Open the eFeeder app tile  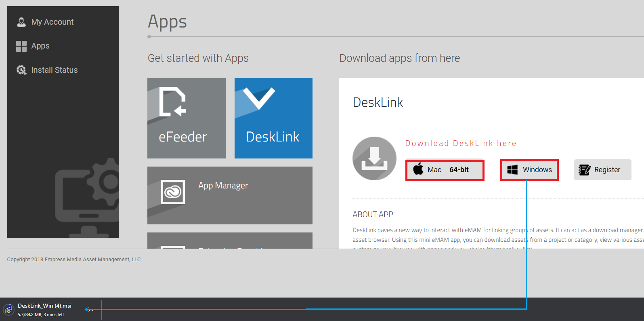tap(187, 118)
